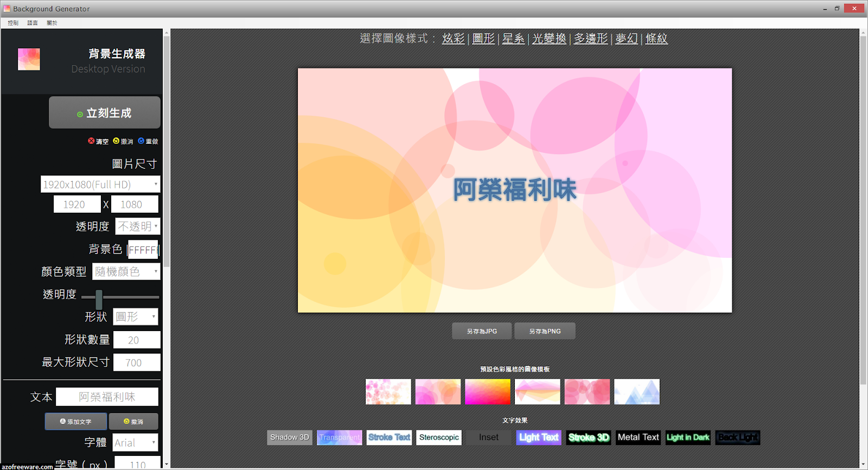Click the pink app logo in the sidebar

tap(29, 59)
